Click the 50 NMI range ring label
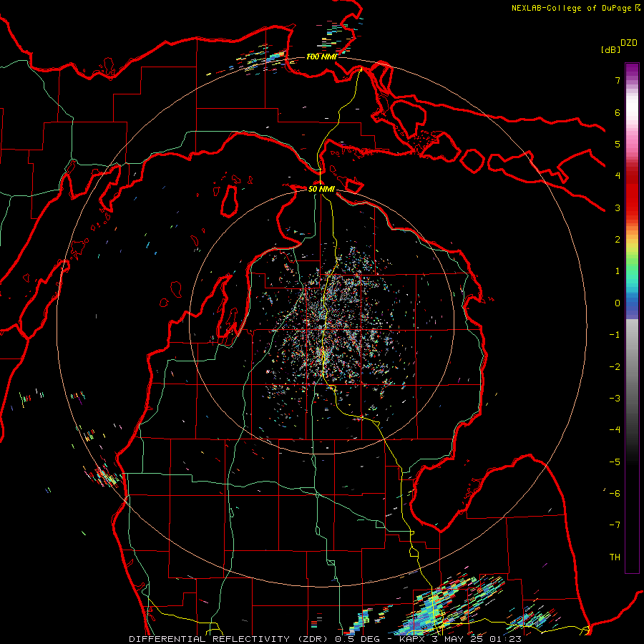 click(x=321, y=189)
